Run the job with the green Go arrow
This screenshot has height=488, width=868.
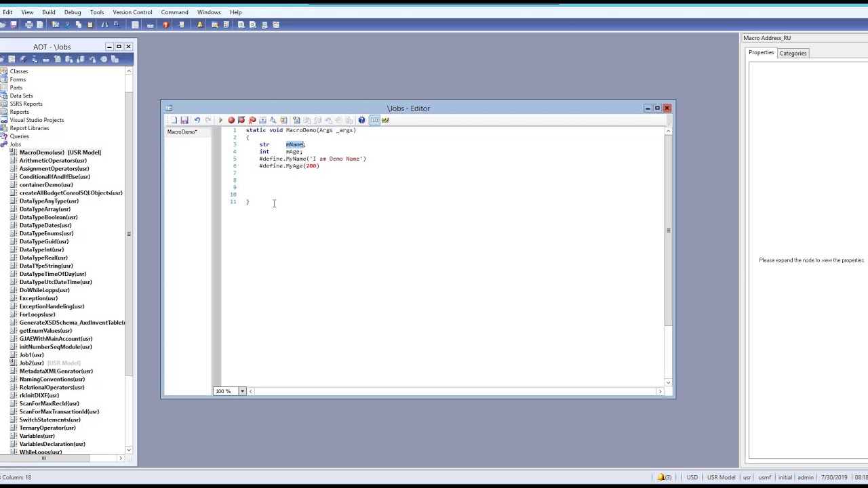tap(220, 120)
